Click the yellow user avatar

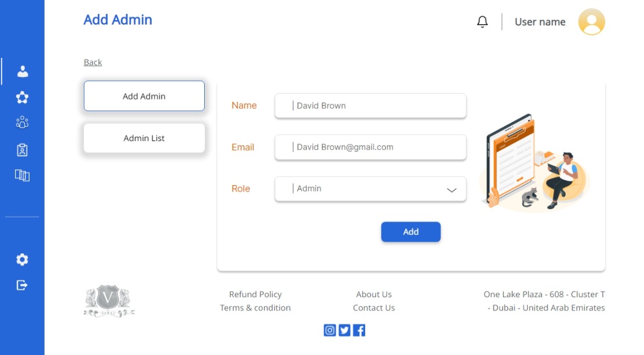coord(591,22)
